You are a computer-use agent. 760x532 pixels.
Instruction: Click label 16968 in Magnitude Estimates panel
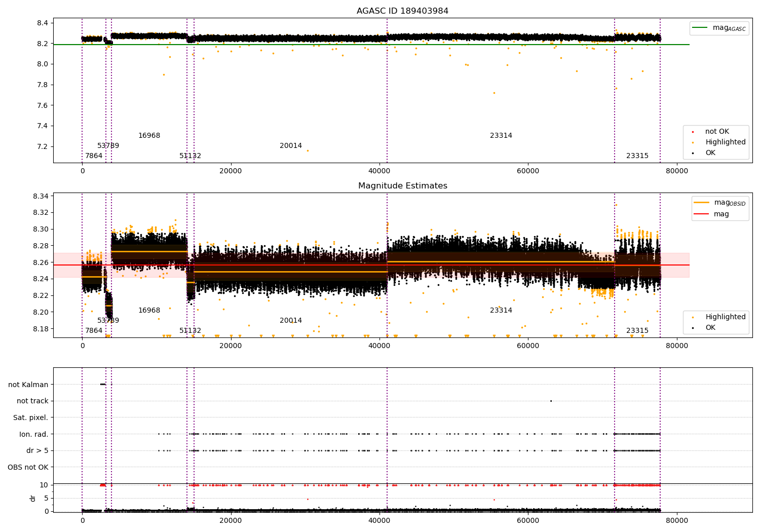pyautogui.click(x=149, y=311)
